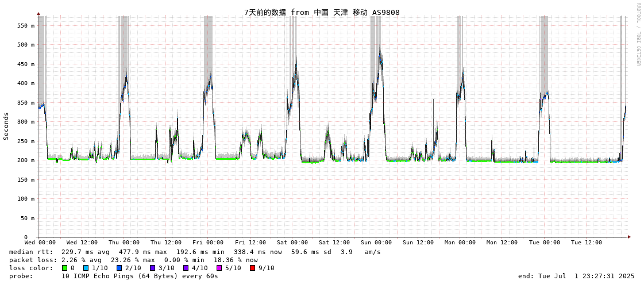The width and height of the screenshot is (644, 284).
Task: Click the probe ICMP Echo Pings description
Action: [140, 276]
